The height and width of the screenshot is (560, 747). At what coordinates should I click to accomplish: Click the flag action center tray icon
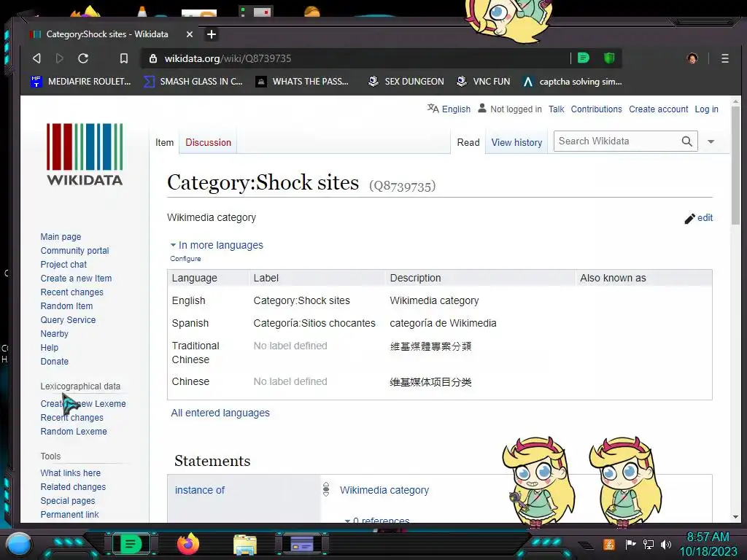point(630,544)
